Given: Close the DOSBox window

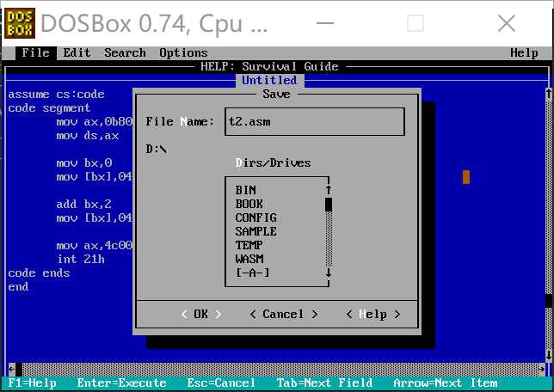Looking at the screenshot, I should (507, 24).
